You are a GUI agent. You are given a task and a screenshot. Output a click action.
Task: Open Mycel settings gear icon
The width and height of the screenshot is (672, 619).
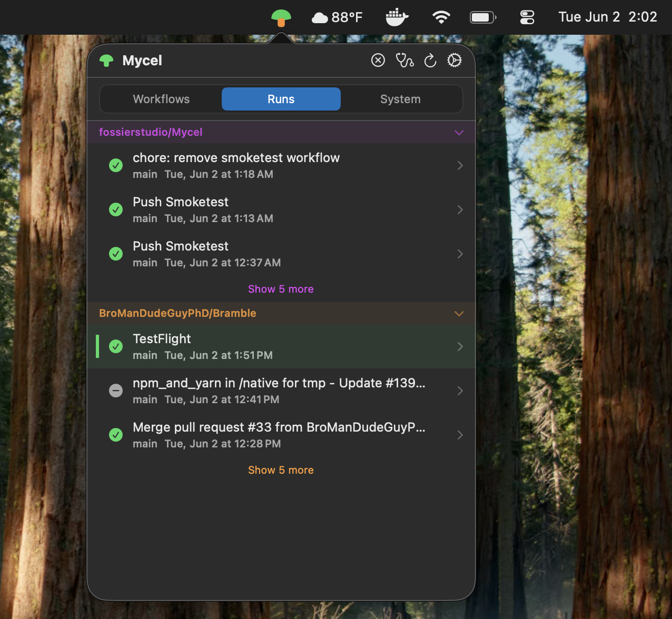(454, 61)
